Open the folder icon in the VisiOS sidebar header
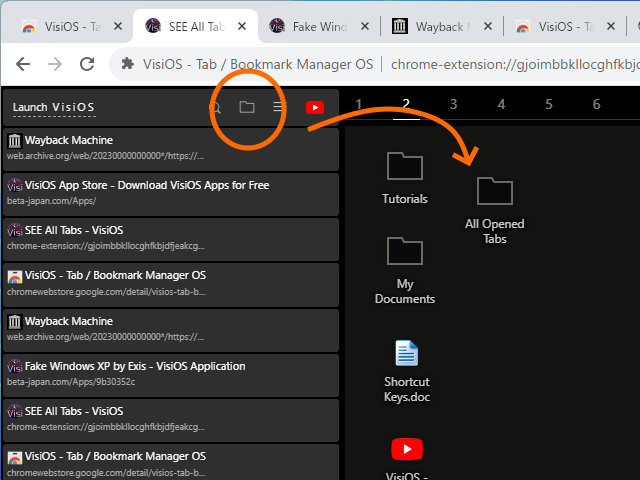640x480 pixels. (x=247, y=107)
